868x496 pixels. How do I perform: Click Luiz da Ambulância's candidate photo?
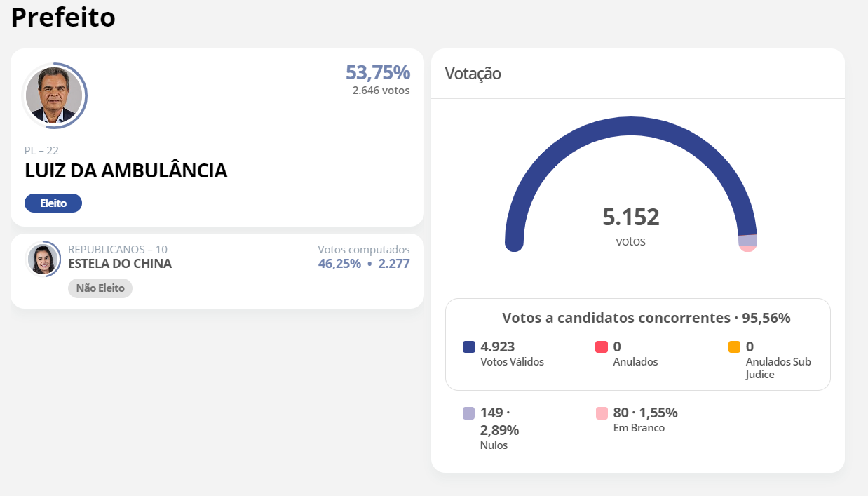[x=54, y=95]
